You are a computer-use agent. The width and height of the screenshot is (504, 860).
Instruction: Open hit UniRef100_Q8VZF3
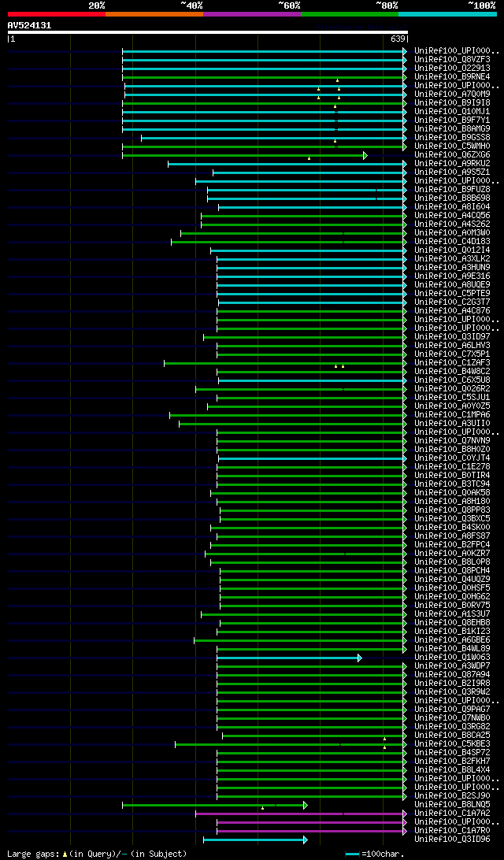pos(453,59)
